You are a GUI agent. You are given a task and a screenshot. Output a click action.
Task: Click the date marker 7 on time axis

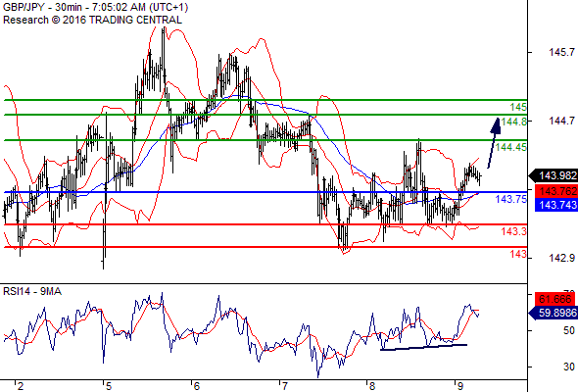click(284, 386)
